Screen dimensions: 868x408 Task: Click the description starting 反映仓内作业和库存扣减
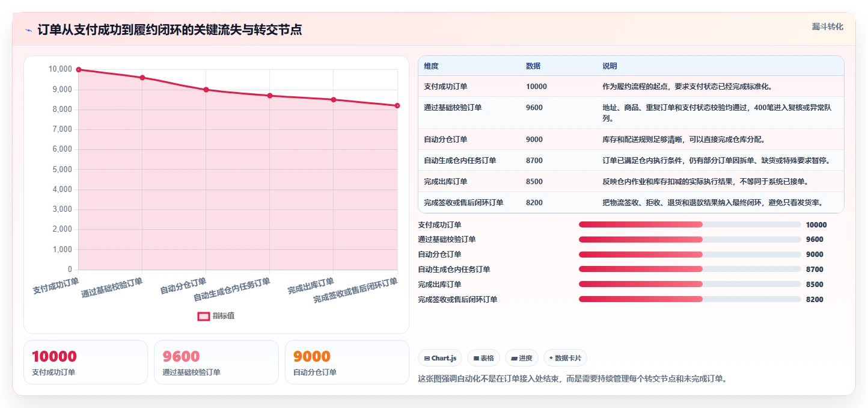pos(706,182)
